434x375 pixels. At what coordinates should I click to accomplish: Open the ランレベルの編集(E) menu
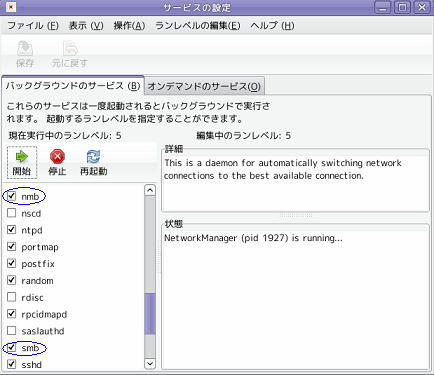coord(198,26)
